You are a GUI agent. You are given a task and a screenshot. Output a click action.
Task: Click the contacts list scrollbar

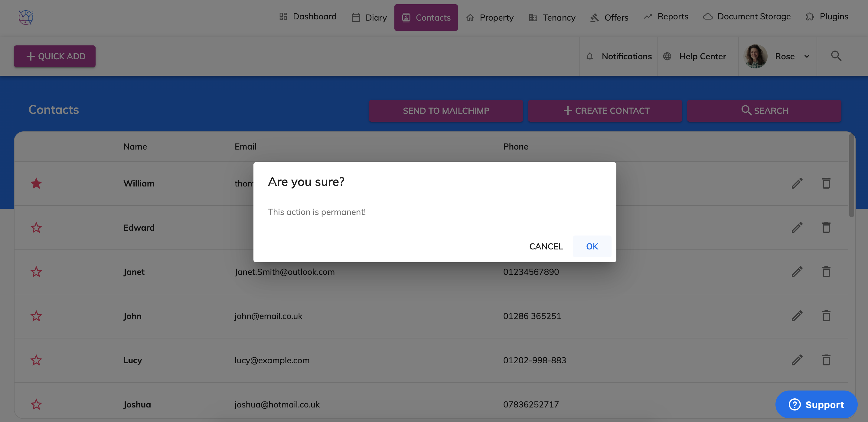[851, 175]
